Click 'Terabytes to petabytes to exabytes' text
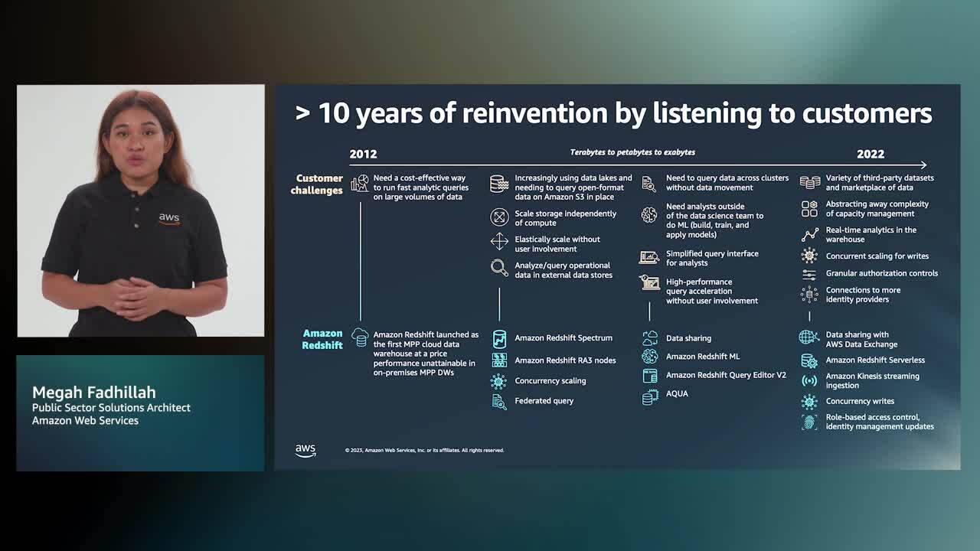The image size is (980, 551). [x=632, y=152]
